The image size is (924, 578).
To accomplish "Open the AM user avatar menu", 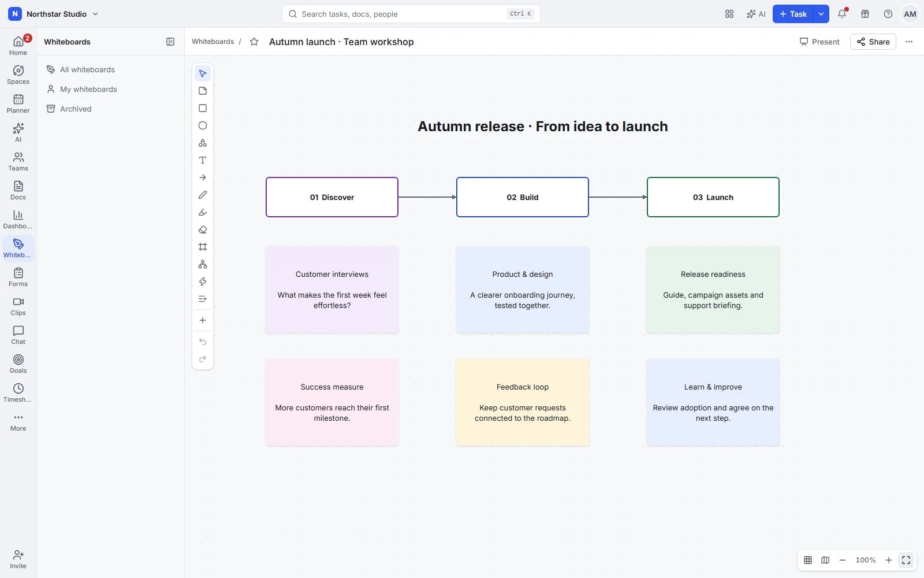I will click(910, 14).
